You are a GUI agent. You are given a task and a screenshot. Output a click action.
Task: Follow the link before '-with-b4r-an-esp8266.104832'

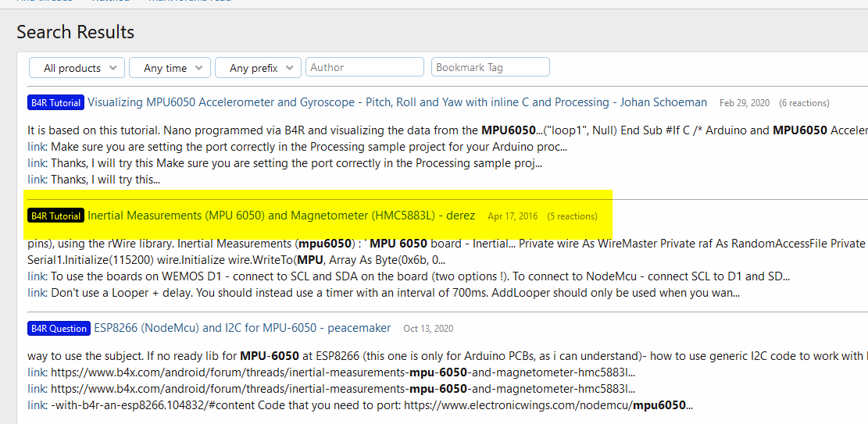coord(37,405)
